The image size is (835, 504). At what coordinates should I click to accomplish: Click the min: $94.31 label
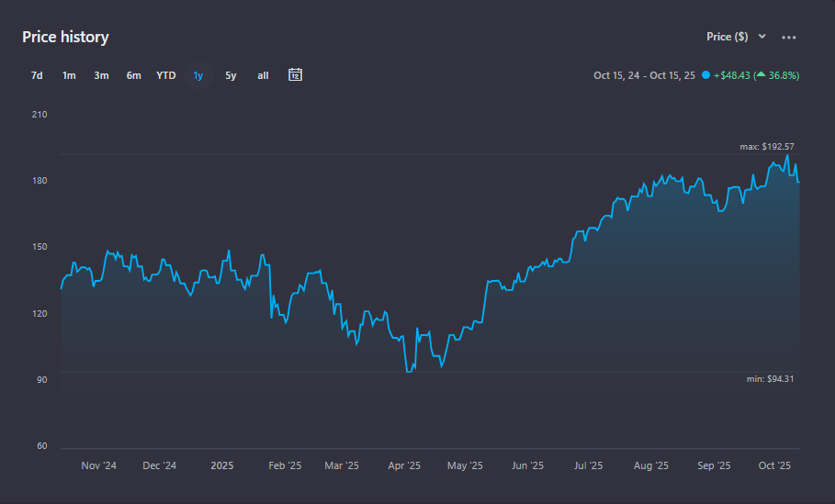point(768,379)
